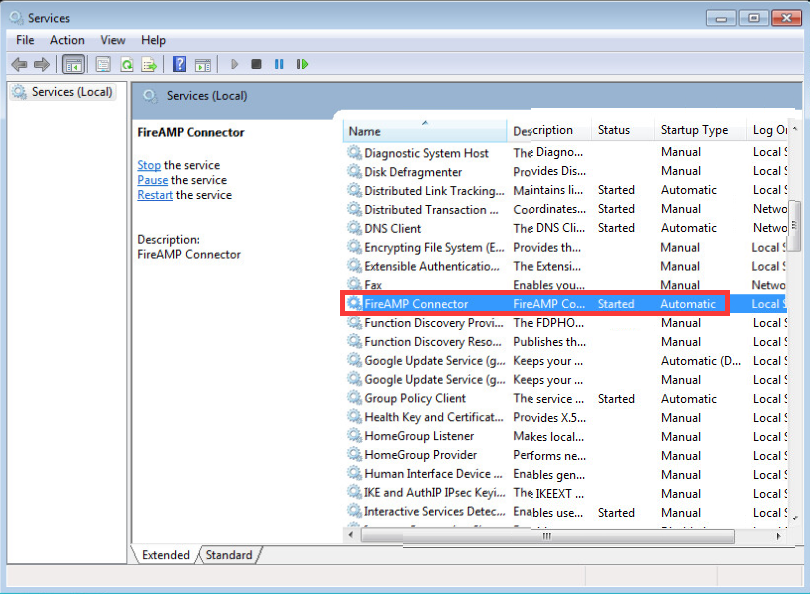Viewport: 810px width, 594px height.
Task: Select the Google Update Service with Automatic (D... startup
Action: [566, 361]
